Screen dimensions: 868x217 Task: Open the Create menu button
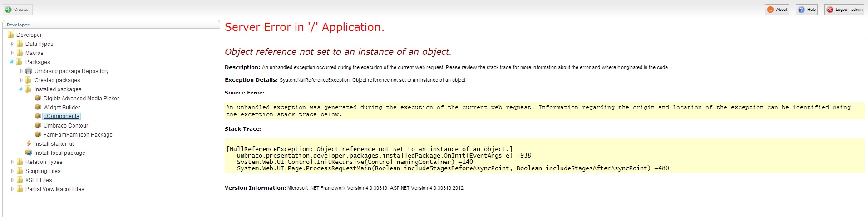(18, 10)
